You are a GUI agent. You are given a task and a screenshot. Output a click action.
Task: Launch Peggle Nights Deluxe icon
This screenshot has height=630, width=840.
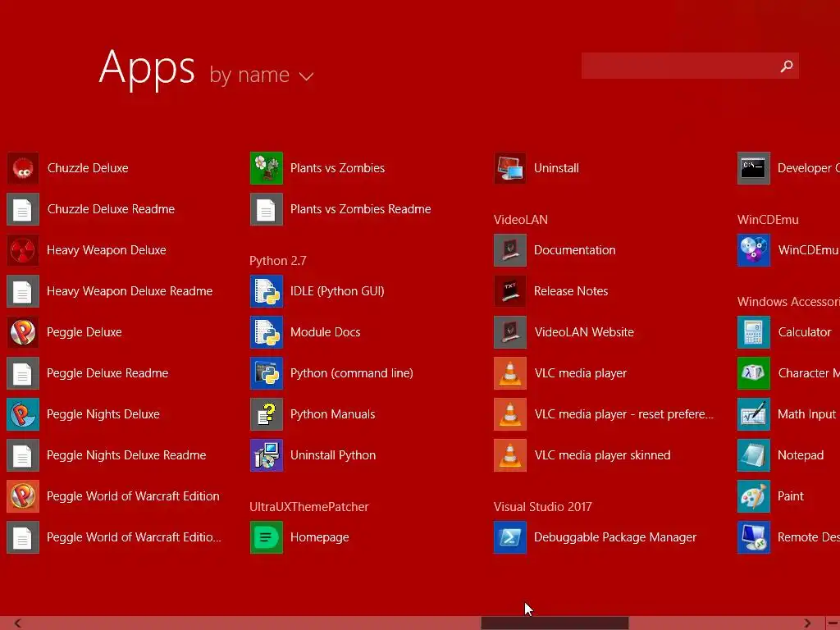[x=22, y=414]
